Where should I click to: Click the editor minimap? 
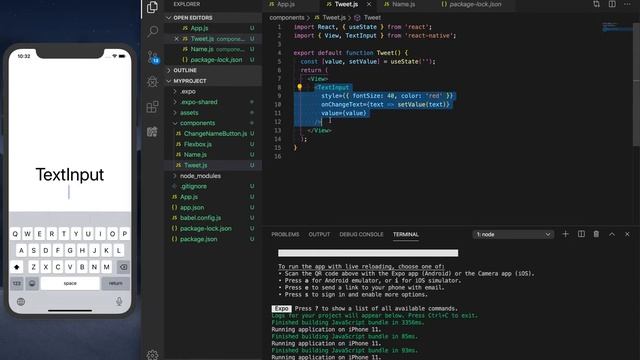[x=617, y=27]
